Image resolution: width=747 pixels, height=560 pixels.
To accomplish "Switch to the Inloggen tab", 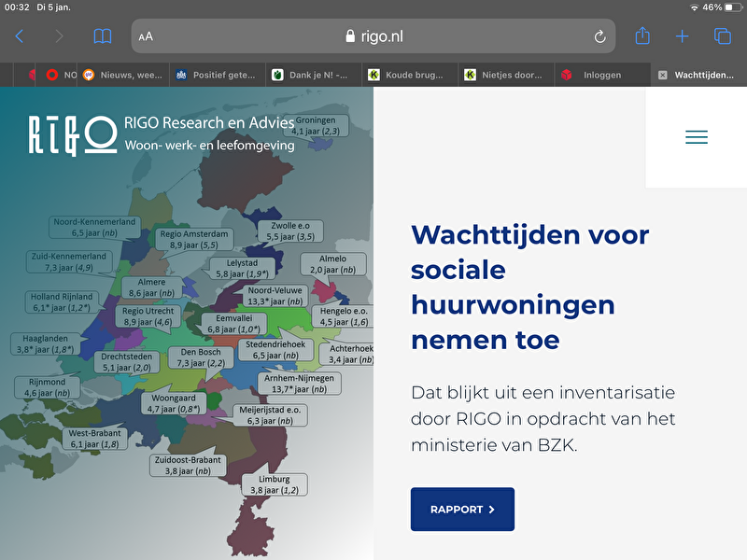I will pos(602,75).
